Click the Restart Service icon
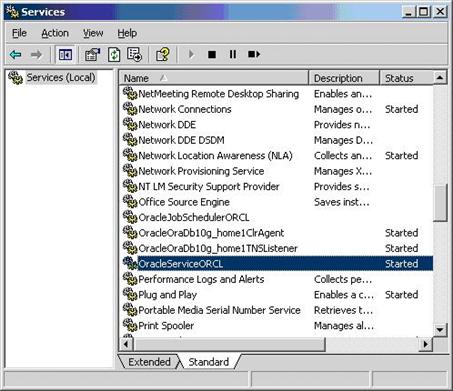The image size is (453, 391). [x=254, y=54]
